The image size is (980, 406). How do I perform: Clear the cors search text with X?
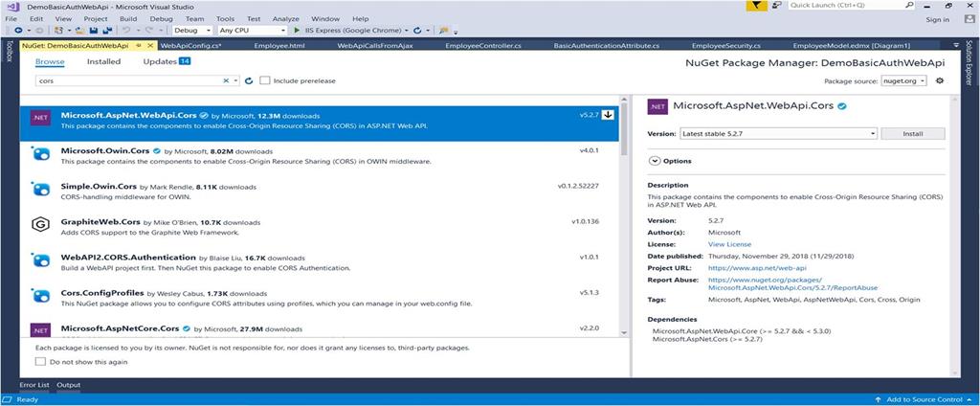tap(226, 80)
